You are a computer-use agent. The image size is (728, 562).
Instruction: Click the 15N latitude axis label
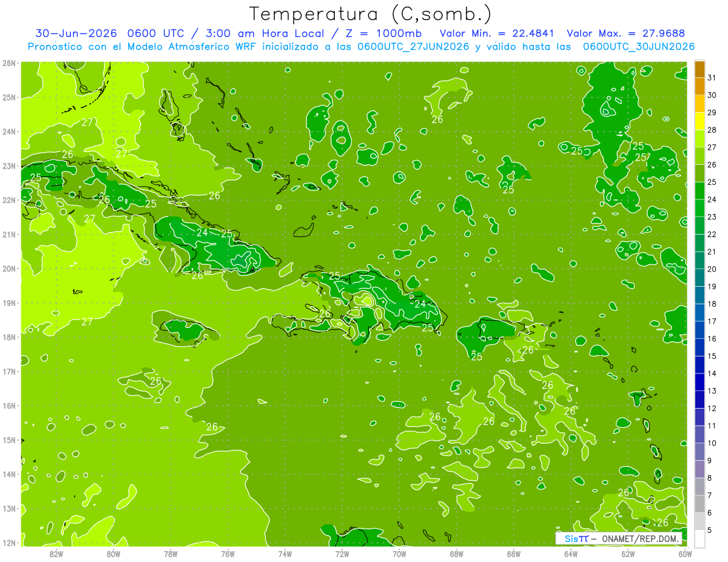pos(9,440)
